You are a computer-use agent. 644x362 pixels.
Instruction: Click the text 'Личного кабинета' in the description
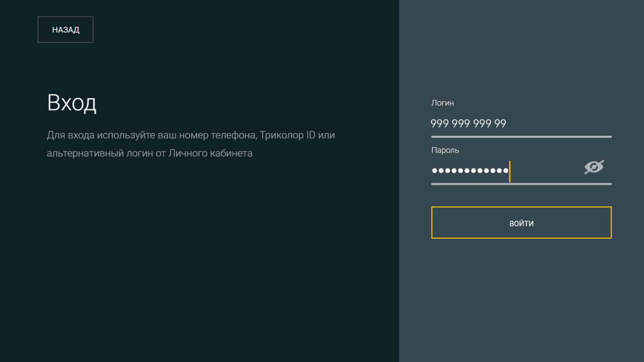coord(210,153)
